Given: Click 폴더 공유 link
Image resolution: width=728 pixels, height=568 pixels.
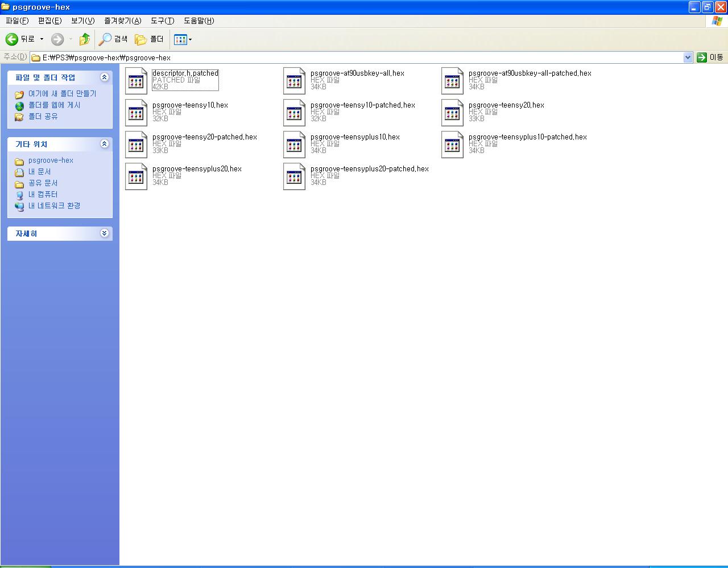Looking at the screenshot, I should click(43, 117).
